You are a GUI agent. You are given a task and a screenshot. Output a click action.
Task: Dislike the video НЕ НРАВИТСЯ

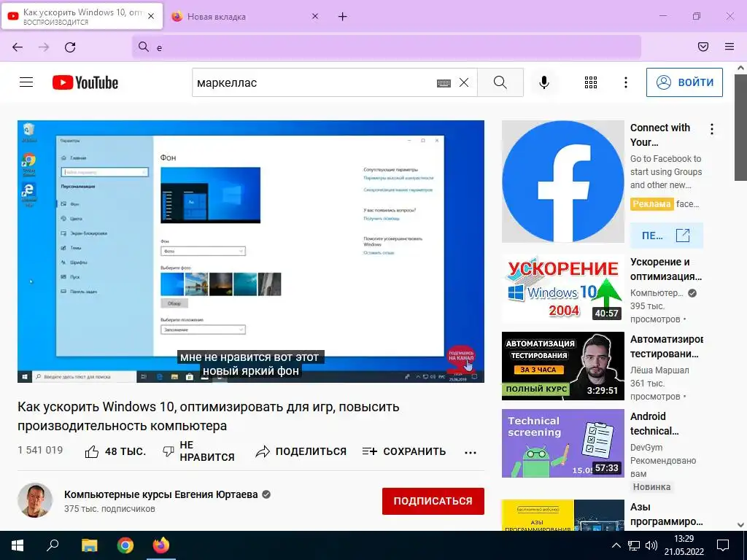[x=198, y=451]
